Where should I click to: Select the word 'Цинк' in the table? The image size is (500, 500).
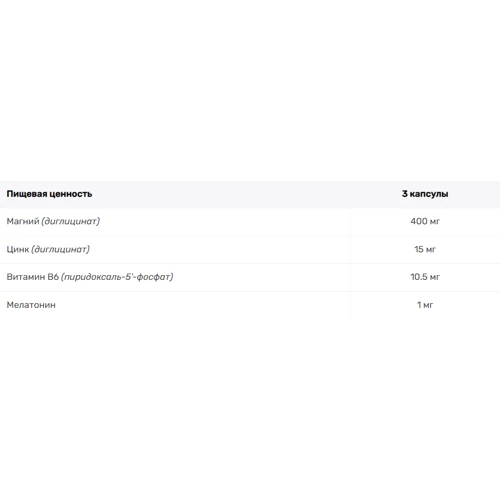(18, 249)
